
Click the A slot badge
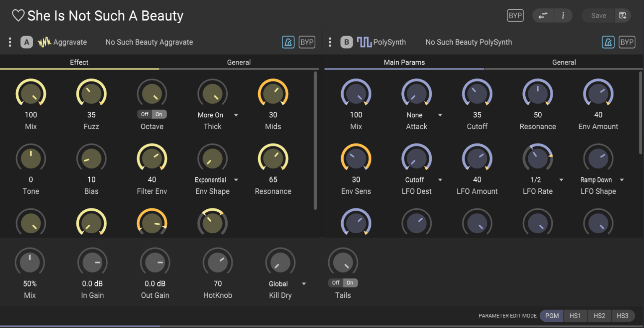pos(27,42)
